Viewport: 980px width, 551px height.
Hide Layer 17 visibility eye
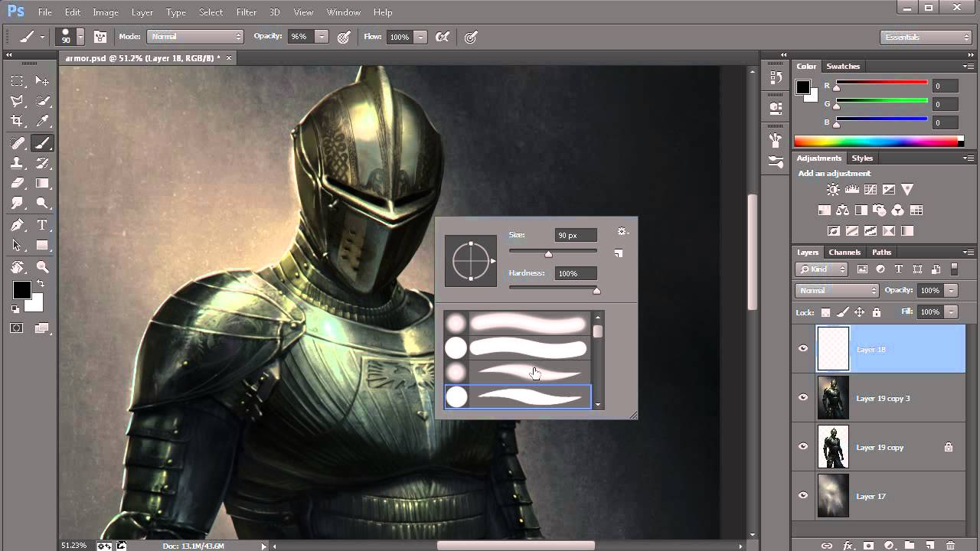point(803,496)
